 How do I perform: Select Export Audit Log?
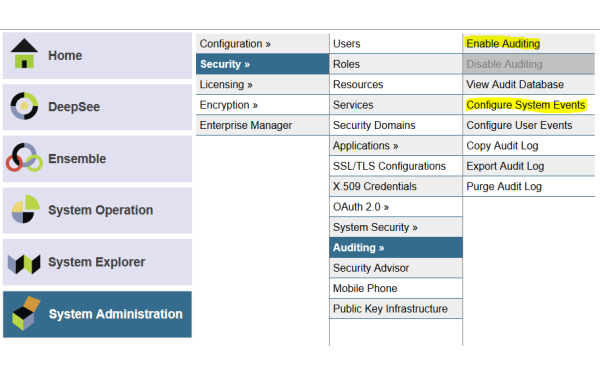[528, 166]
